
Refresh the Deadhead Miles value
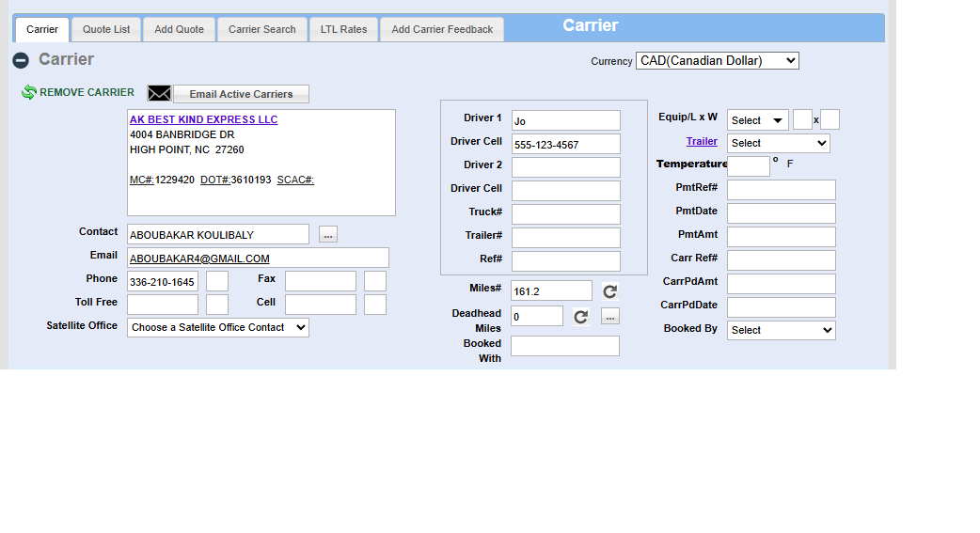pos(580,317)
